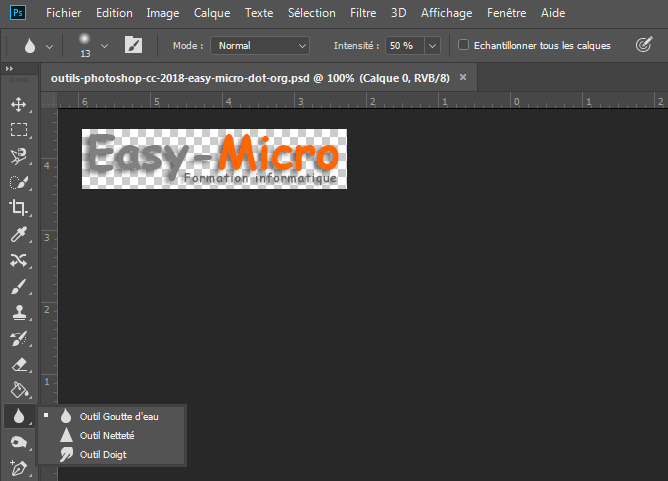Screen dimensions: 668x481
Task: Click the Intensité 50 % field
Action: (405, 46)
